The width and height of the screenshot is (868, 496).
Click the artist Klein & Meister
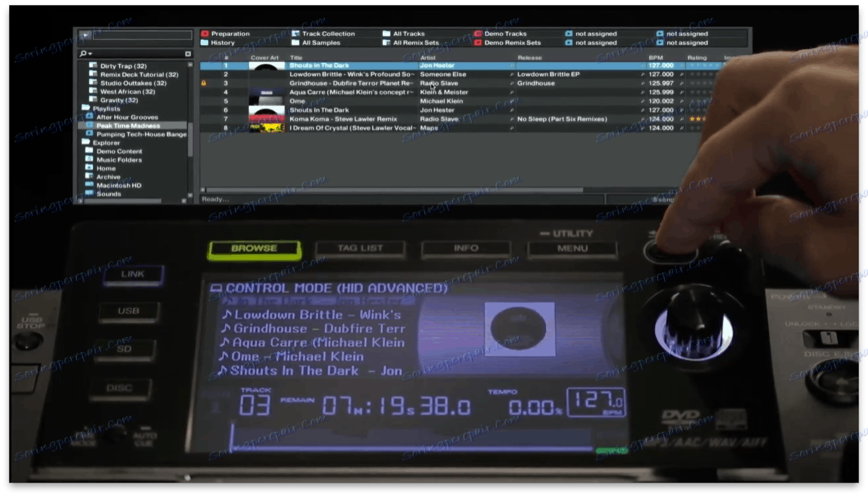point(444,92)
